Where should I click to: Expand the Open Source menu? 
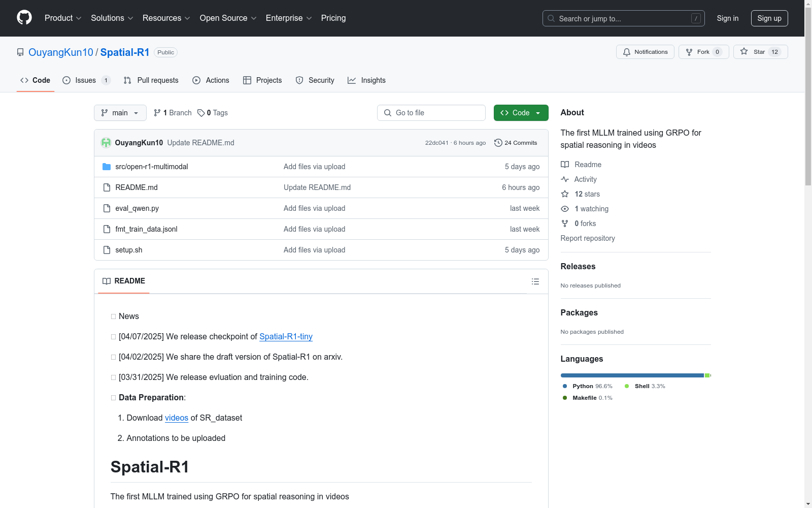tap(228, 18)
